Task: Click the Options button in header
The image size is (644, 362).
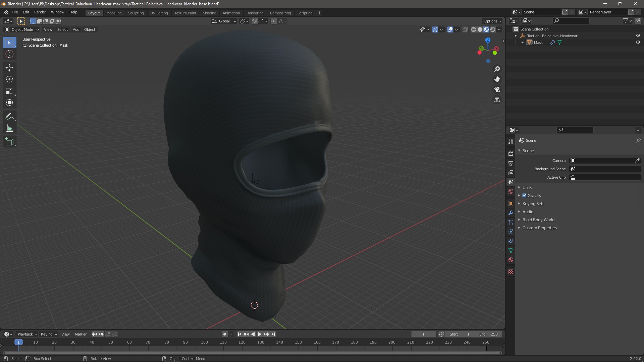Action: point(492,21)
